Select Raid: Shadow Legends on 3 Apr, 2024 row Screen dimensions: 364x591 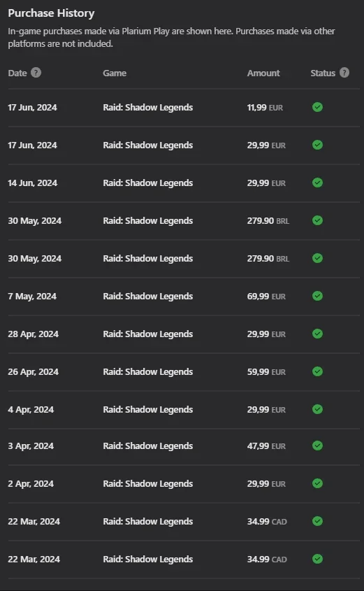coord(148,446)
